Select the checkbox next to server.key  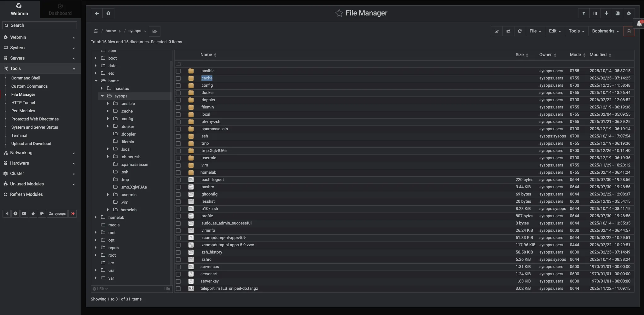coord(178,282)
